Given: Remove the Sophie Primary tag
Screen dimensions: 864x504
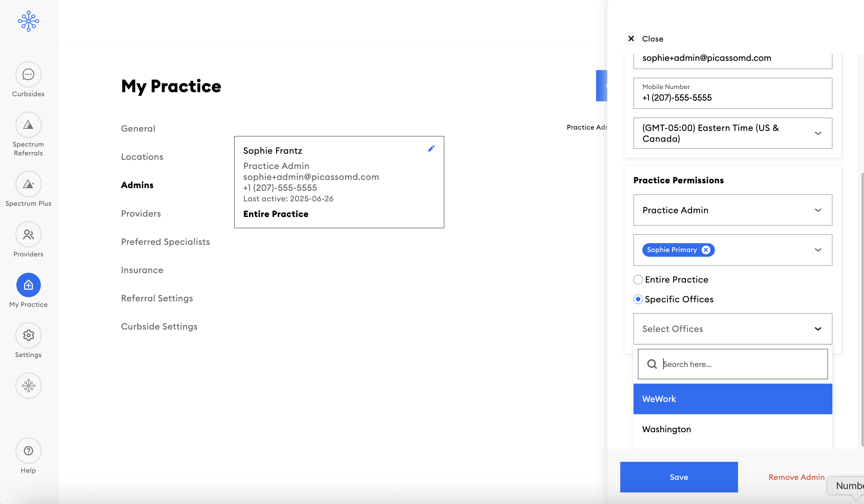Looking at the screenshot, I should 706,250.
